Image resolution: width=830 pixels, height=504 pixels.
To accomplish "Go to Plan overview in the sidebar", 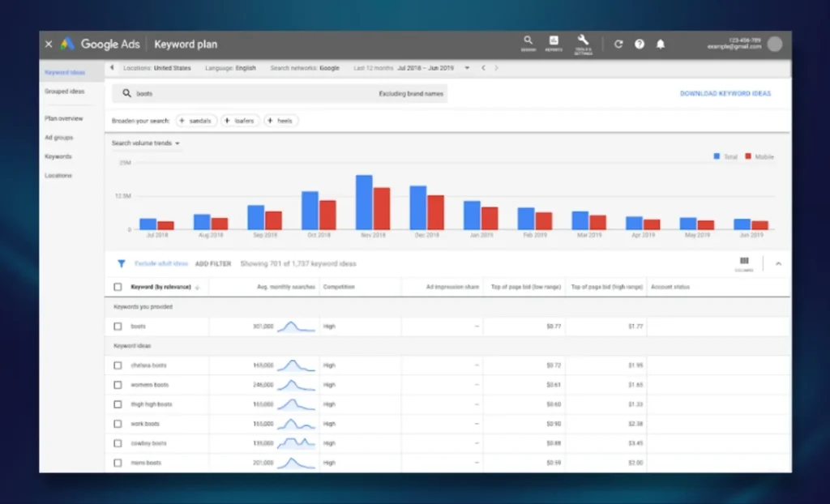I will [64, 118].
